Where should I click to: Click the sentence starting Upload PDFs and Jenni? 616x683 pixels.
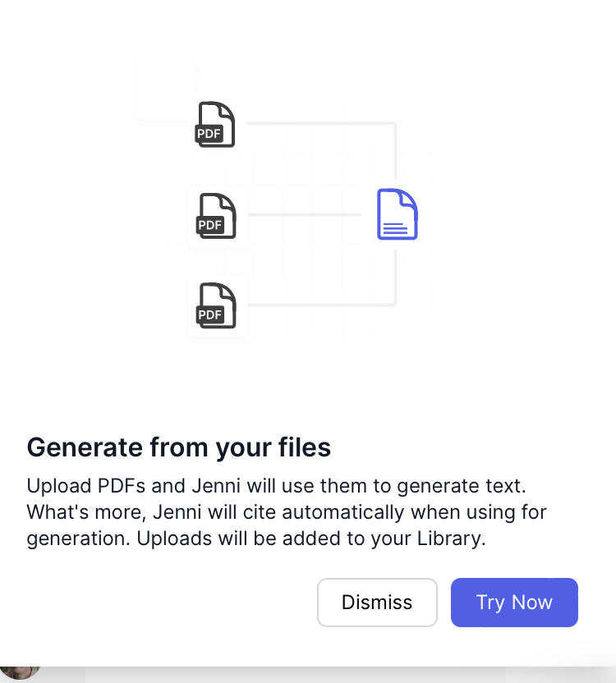pyautogui.click(x=277, y=486)
